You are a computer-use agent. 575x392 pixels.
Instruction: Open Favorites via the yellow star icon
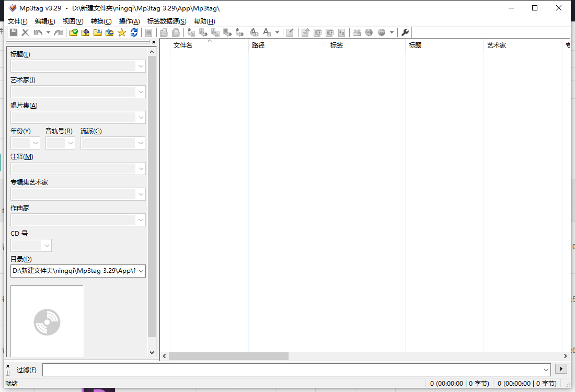[x=122, y=32]
